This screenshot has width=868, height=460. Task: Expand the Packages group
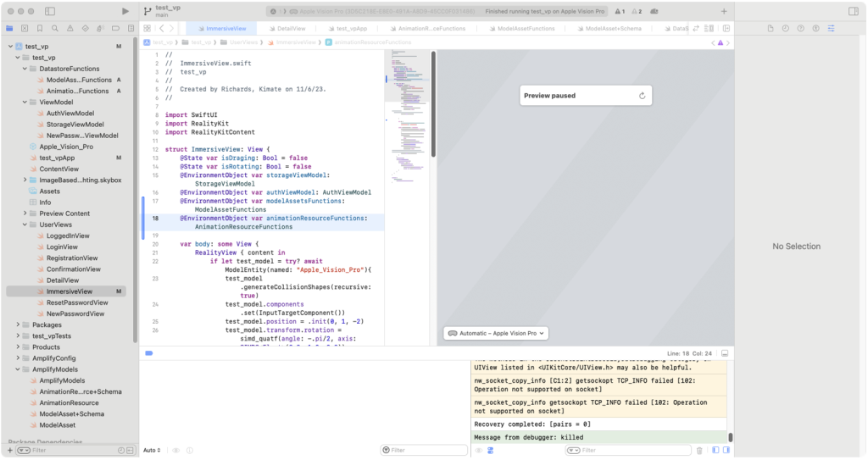click(18, 324)
